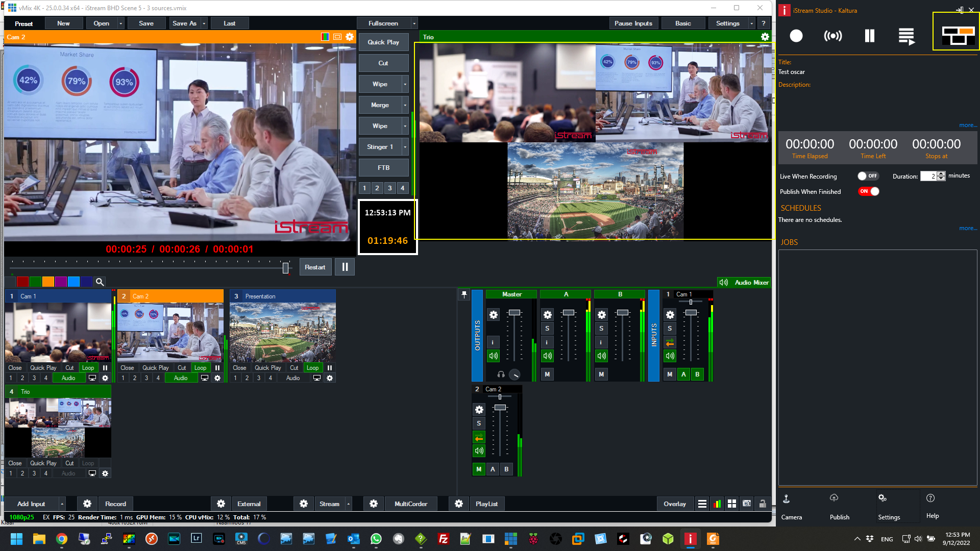980x551 pixels.
Task: Expand the Open dropdown arrow
Action: point(121,23)
